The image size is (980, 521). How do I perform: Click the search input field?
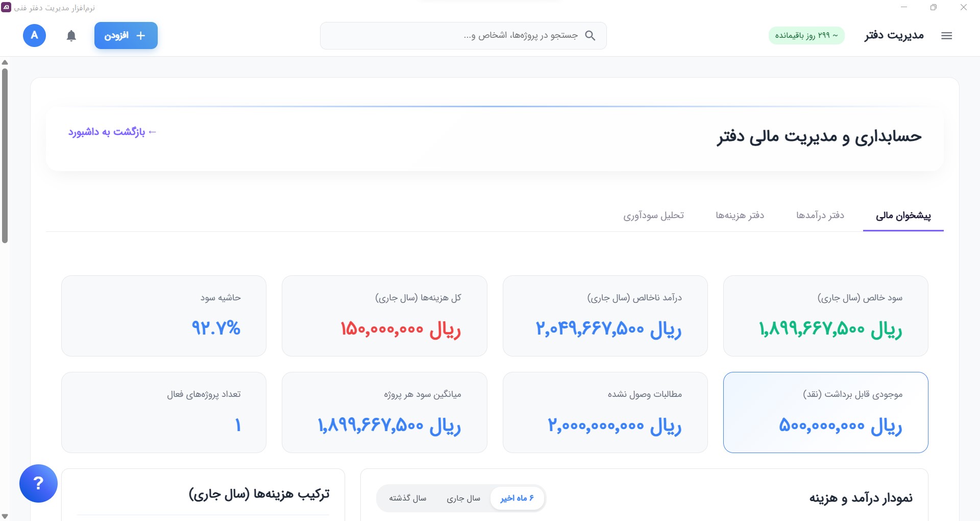(x=459, y=36)
